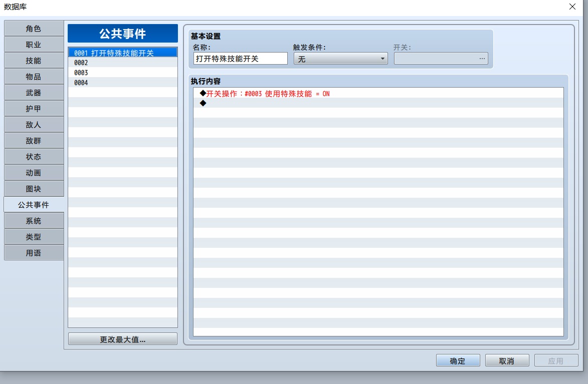Go to the 用语 tab
The height and width of the screenshot is (384, 588).
click(x=34, y=253)
